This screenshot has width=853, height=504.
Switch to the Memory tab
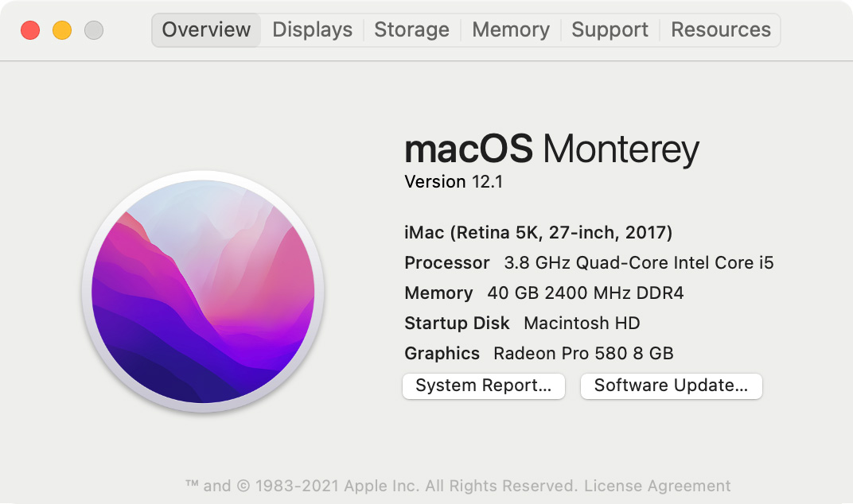pyautogui.click(x=511, y=30)
